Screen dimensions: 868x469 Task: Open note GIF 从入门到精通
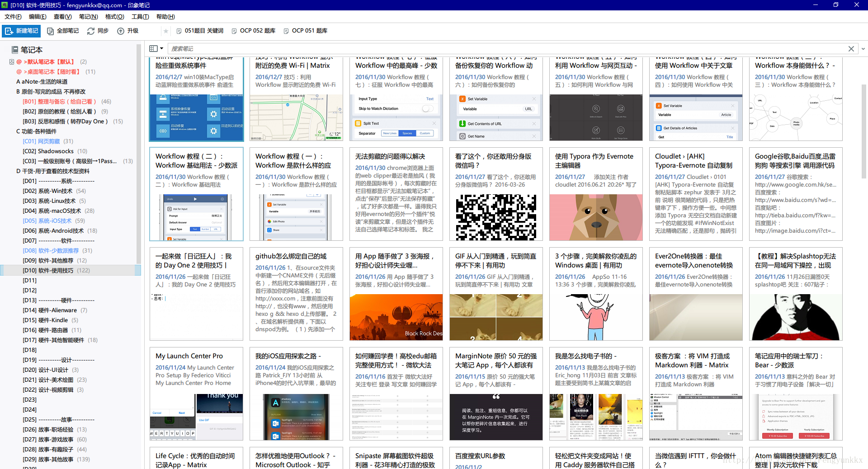[496, 294]
